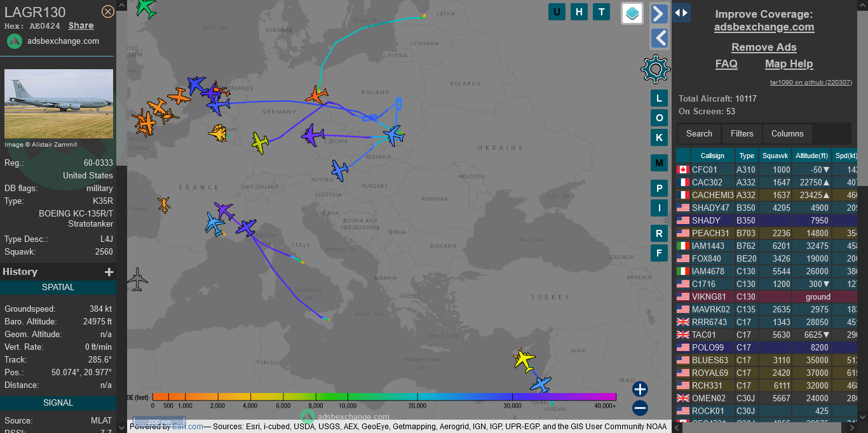Toggle the P map option button
Viewport: 868px width, 433px height.
pos(659,189)
